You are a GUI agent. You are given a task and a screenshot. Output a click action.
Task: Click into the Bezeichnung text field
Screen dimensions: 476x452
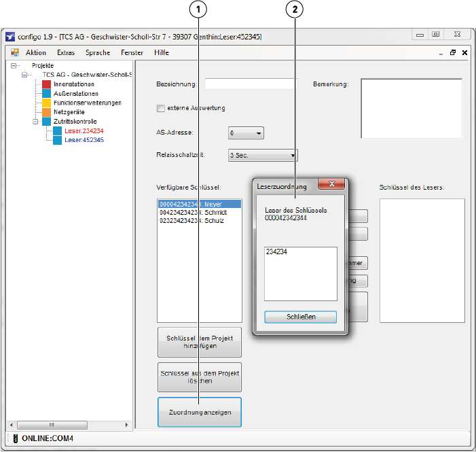(x=251, y=84)
